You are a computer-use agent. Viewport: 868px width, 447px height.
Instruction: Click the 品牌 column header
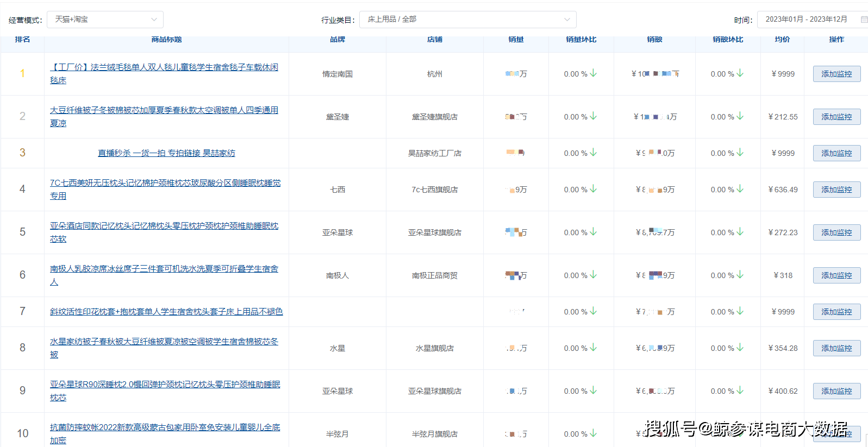pos(338,40)
